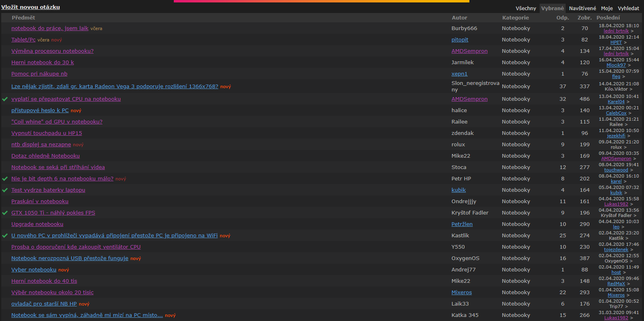Open the "Vyber notebooku" thread

(x=34, y=270)
